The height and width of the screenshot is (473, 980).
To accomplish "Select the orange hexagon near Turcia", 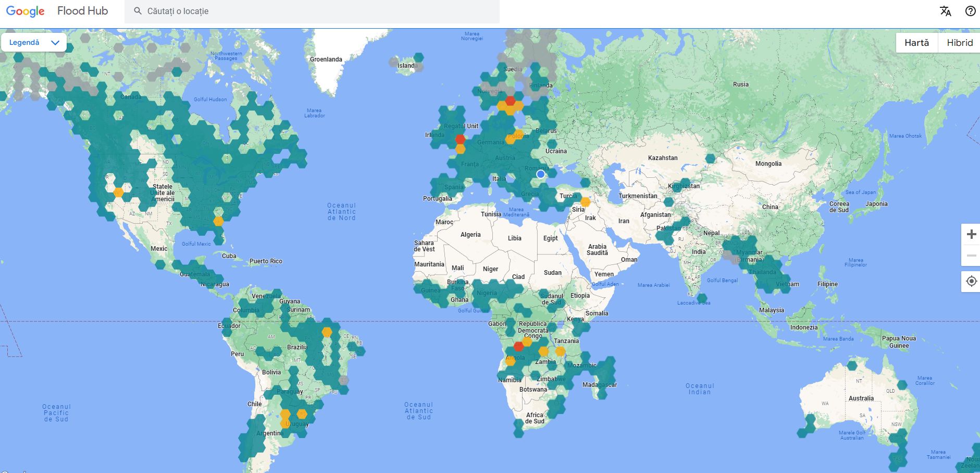I will tap(585, 202).
